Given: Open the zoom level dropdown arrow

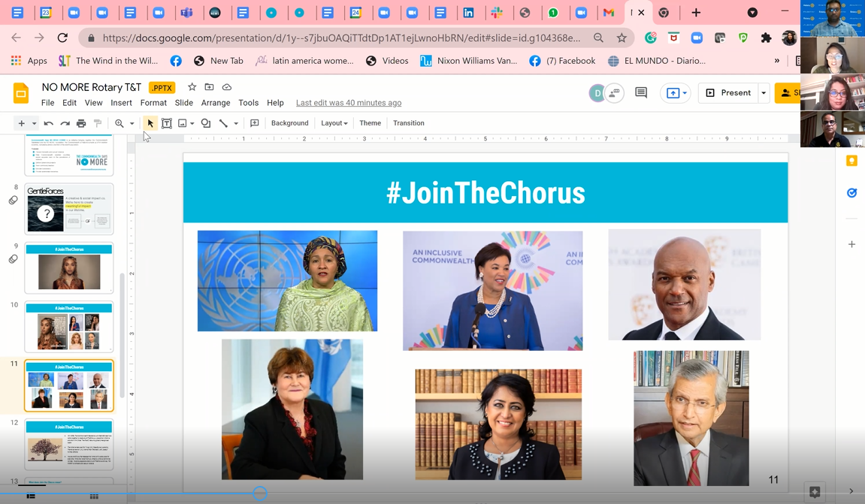Looking at the screenshot, I should coord(132,123).
